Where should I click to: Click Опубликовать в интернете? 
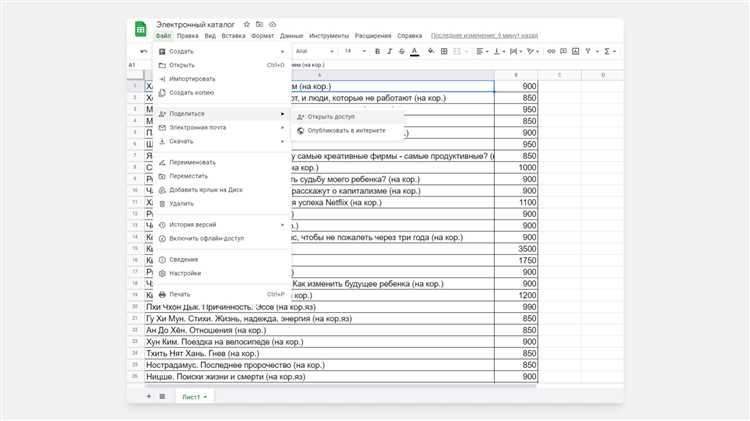pos(348,131)
